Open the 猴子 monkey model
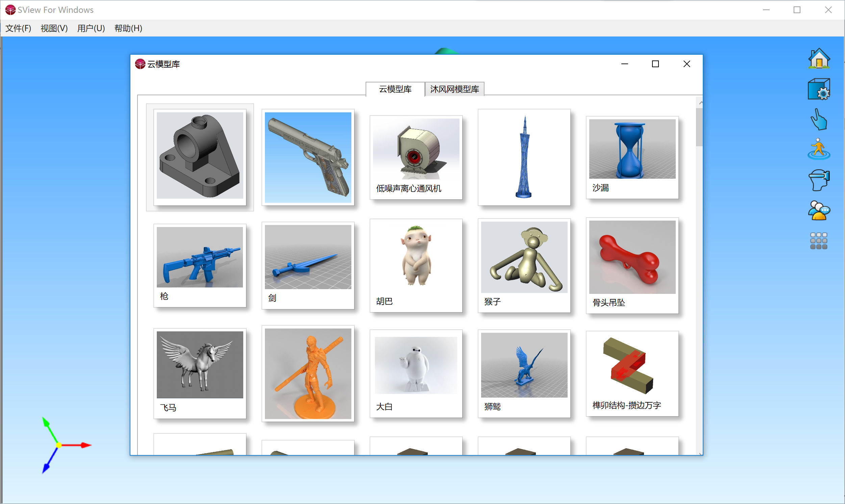The image size is (845, 504). (x=524, y=265)
